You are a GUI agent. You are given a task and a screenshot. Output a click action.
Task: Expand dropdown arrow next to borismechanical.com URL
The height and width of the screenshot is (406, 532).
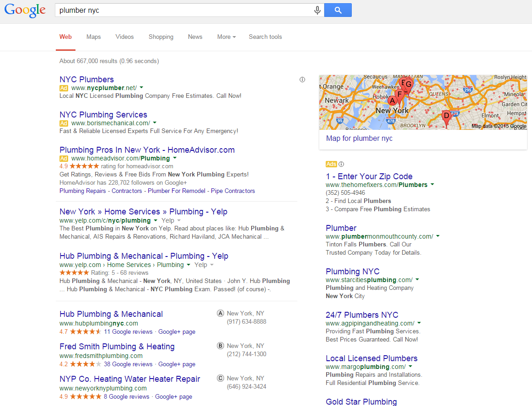click(155, 123)
